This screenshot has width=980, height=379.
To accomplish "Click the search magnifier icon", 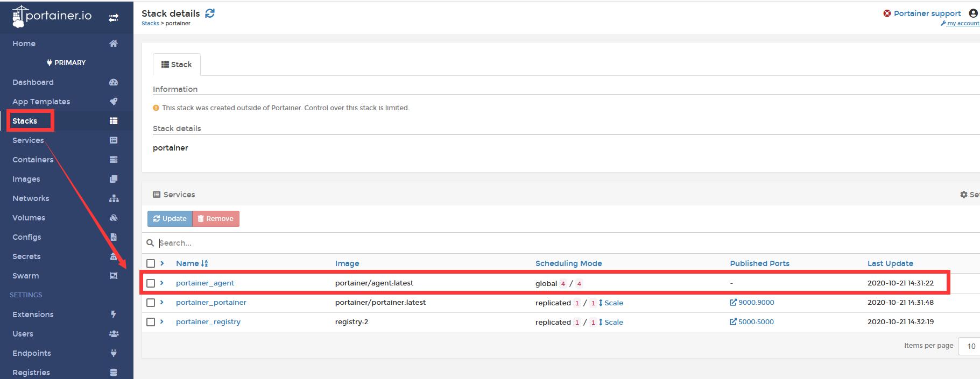I will 150,243.
